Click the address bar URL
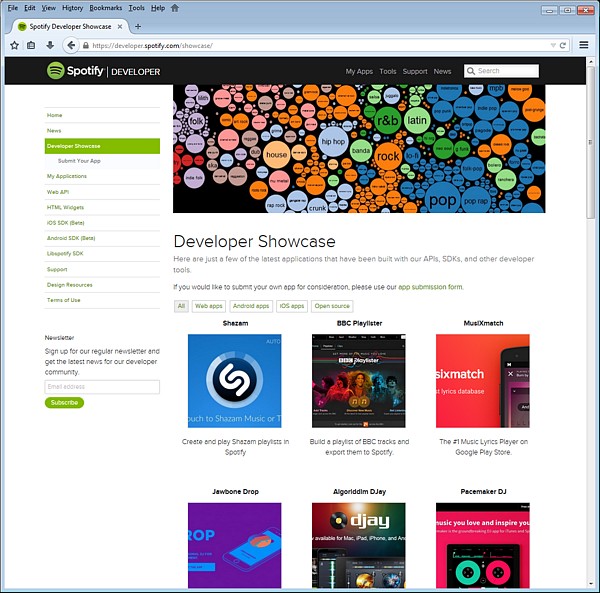 152,46
